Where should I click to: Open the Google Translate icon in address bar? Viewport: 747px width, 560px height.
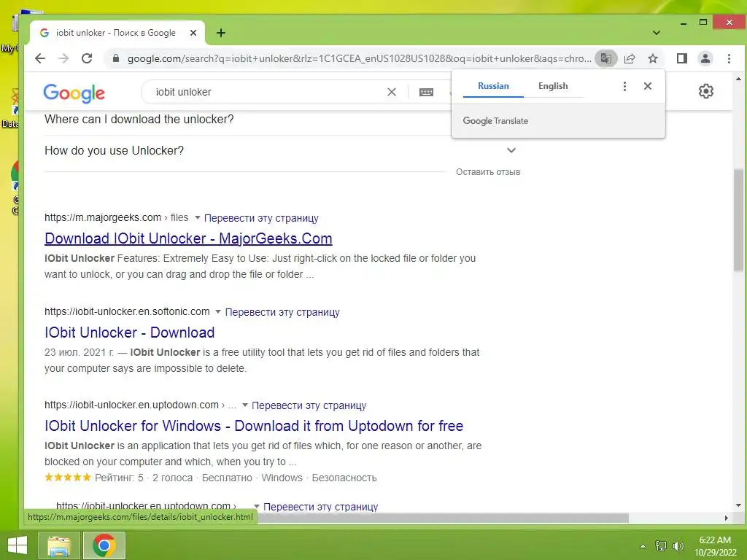[606, 58]
